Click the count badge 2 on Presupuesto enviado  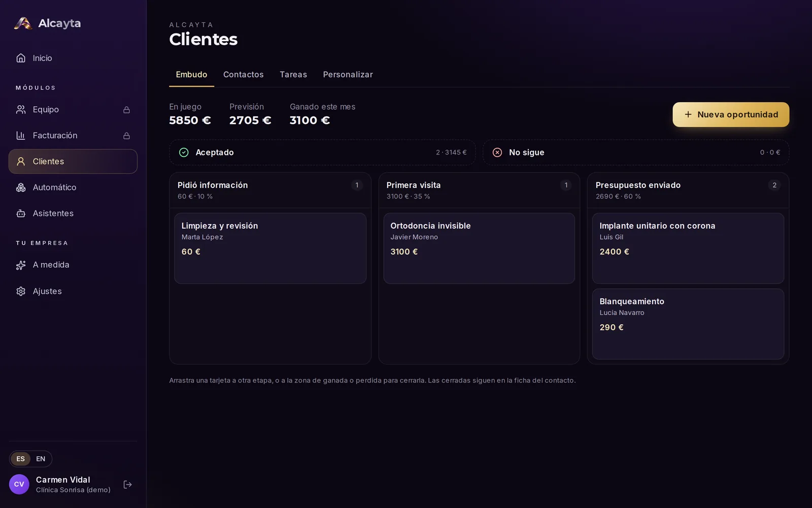coord(774,185)
